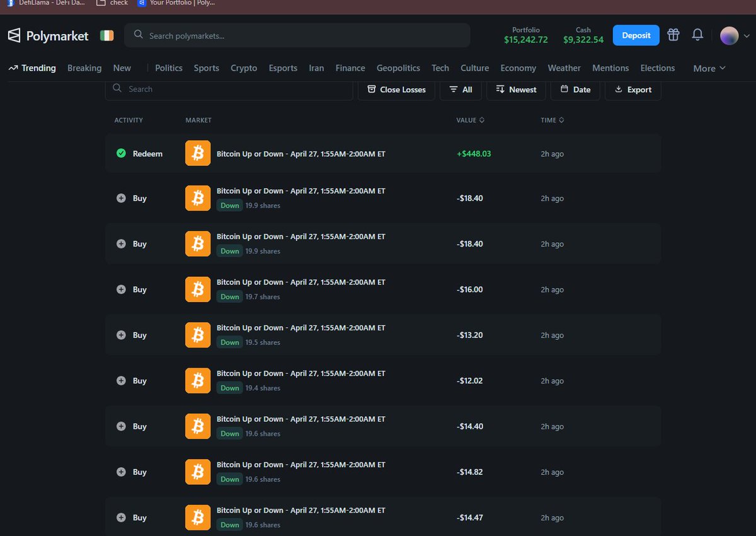
Task: Click in the Search polymarkets field
Action: click(x=297, y=35)
